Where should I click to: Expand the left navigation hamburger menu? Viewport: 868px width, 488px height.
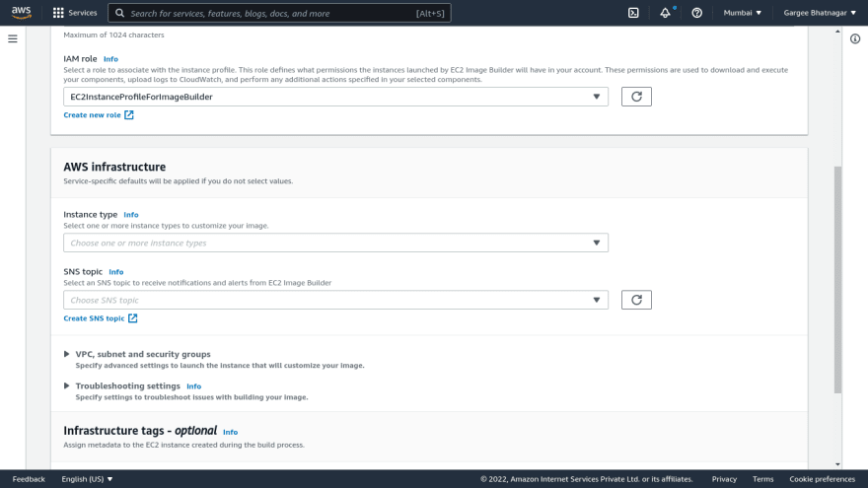click(13, 38)
